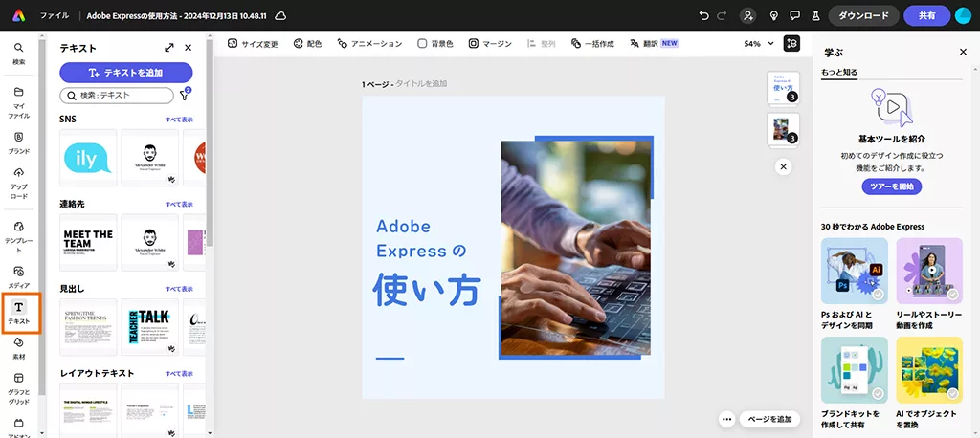Click the 一括作成 toolbar item
Screen dimensions: 980x438
[591, 44]
